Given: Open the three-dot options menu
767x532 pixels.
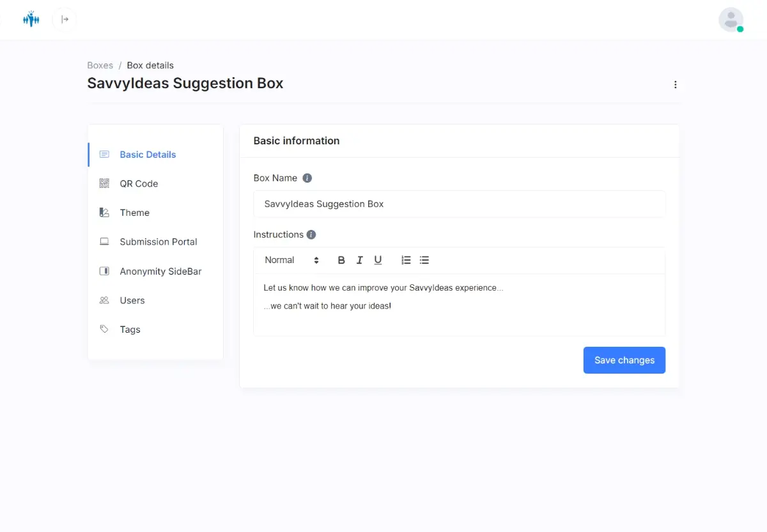Looking at the screenshot, I should click(x=676, y=84).
